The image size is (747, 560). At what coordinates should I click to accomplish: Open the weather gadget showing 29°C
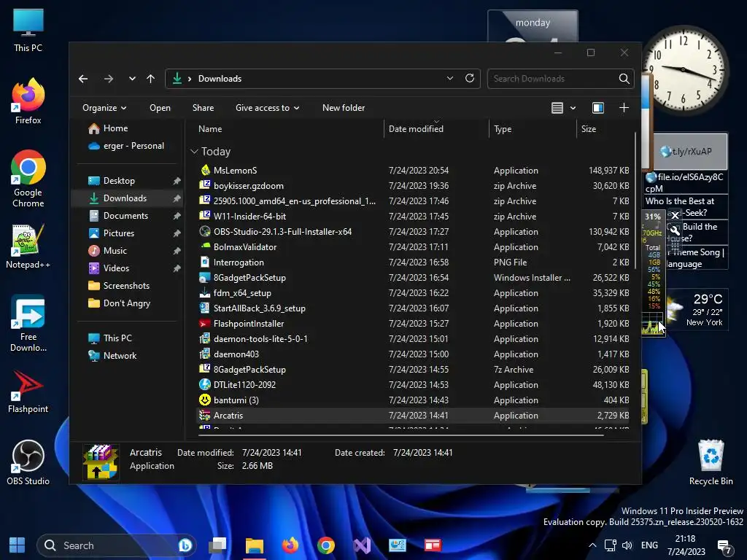pos(698,309)
